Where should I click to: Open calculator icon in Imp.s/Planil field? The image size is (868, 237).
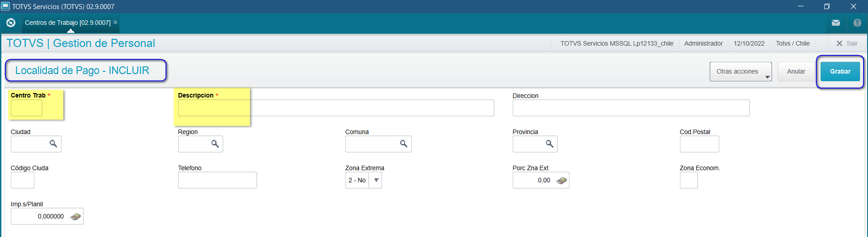click(x=76, y=216)
